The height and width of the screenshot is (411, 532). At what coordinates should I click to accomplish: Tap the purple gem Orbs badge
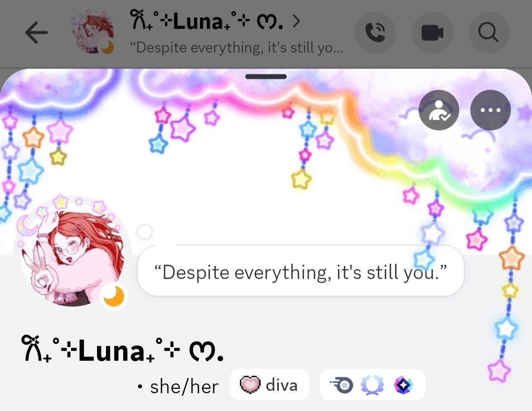tap(403, 385)
